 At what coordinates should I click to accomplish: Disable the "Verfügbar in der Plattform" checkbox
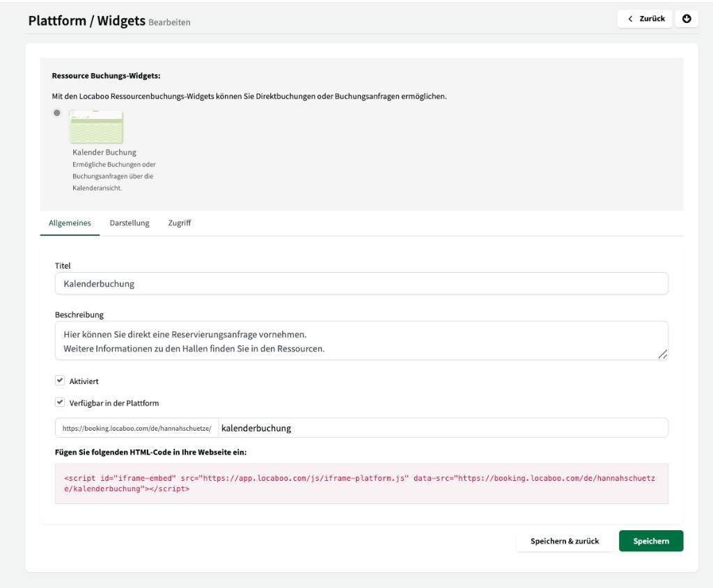(58, 403)
